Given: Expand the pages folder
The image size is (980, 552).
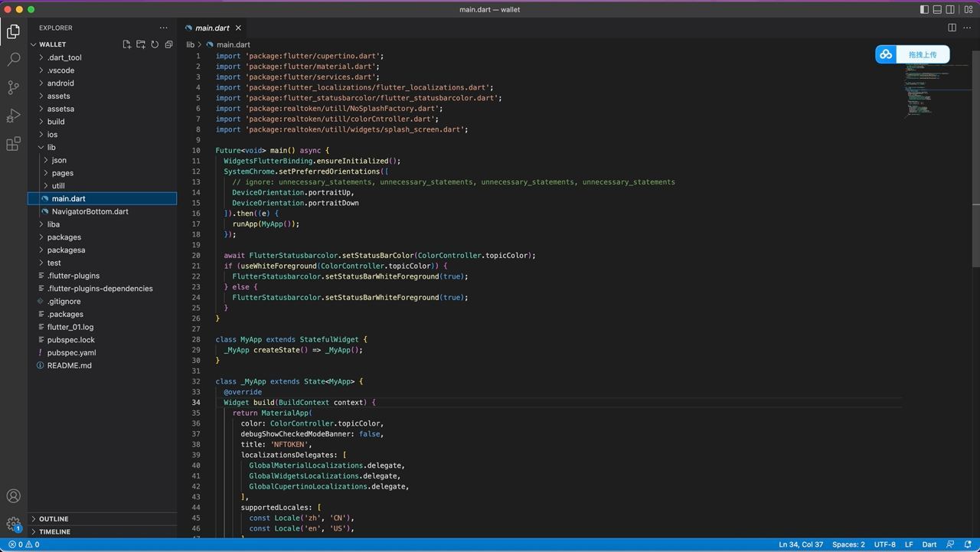Looking at the screenshot, I should [103, 173].
